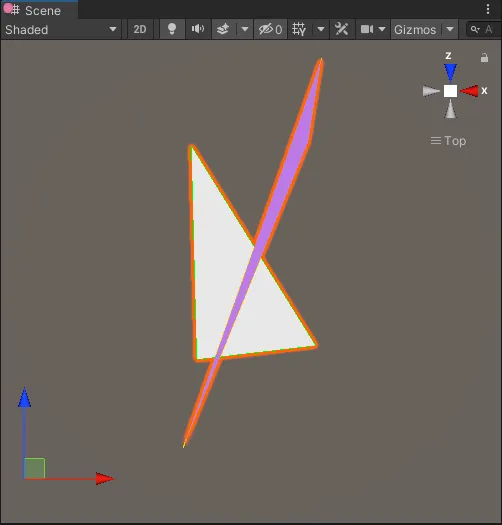Toggle grid visibility with the grid icon
The width and height of the screenshot is (502, 525).
tap(299, 29)
